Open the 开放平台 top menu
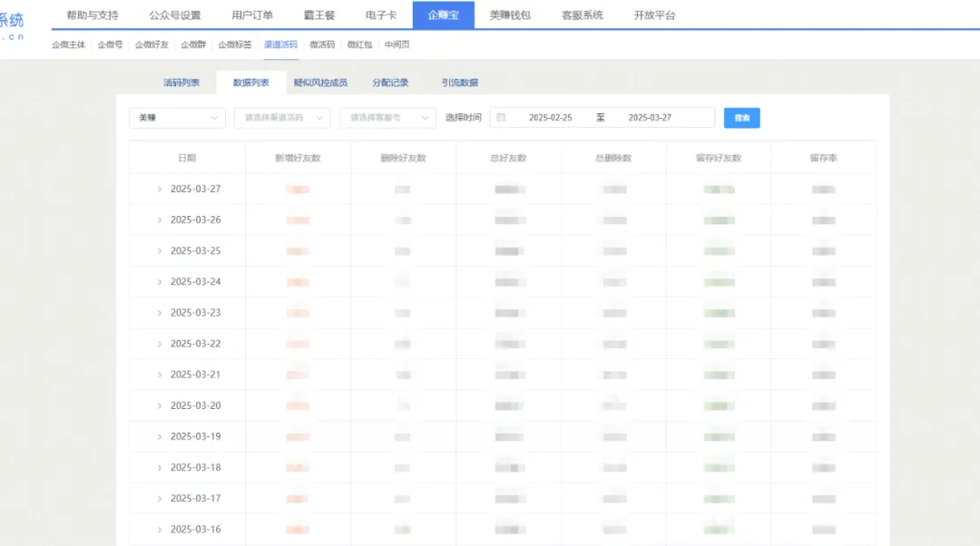980x546 pixels. point(654,15)
